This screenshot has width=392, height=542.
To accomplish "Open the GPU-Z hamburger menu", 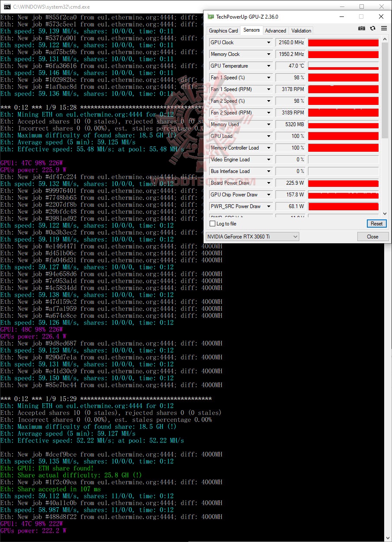I will click(384, 29).
